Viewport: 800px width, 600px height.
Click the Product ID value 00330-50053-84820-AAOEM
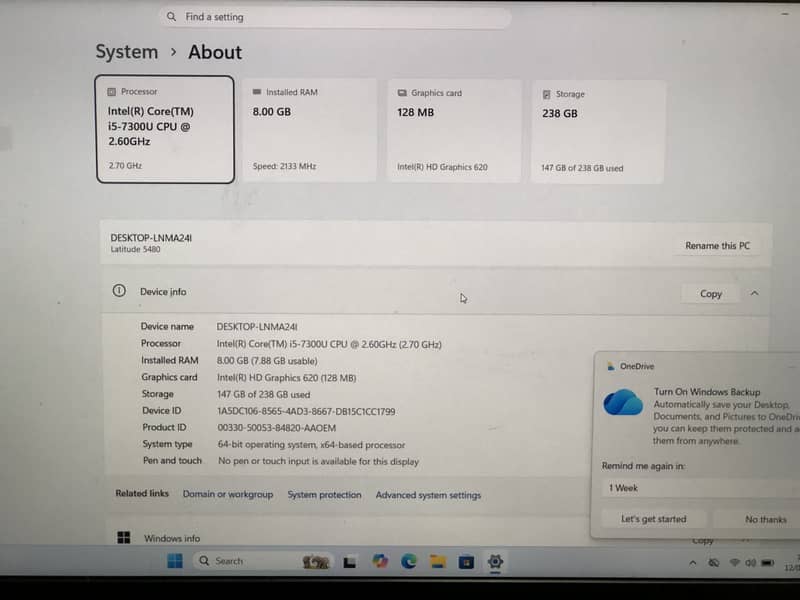277,428
